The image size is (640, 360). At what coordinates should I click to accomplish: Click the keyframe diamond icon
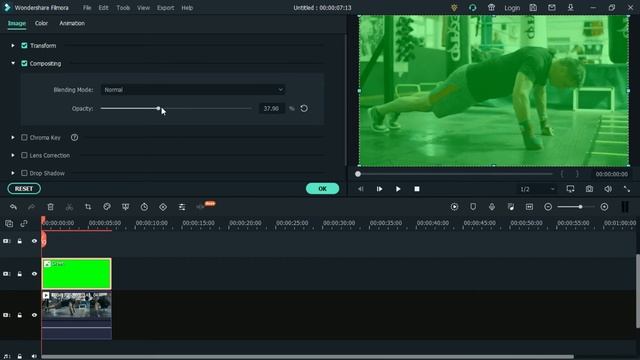(163, 207)
